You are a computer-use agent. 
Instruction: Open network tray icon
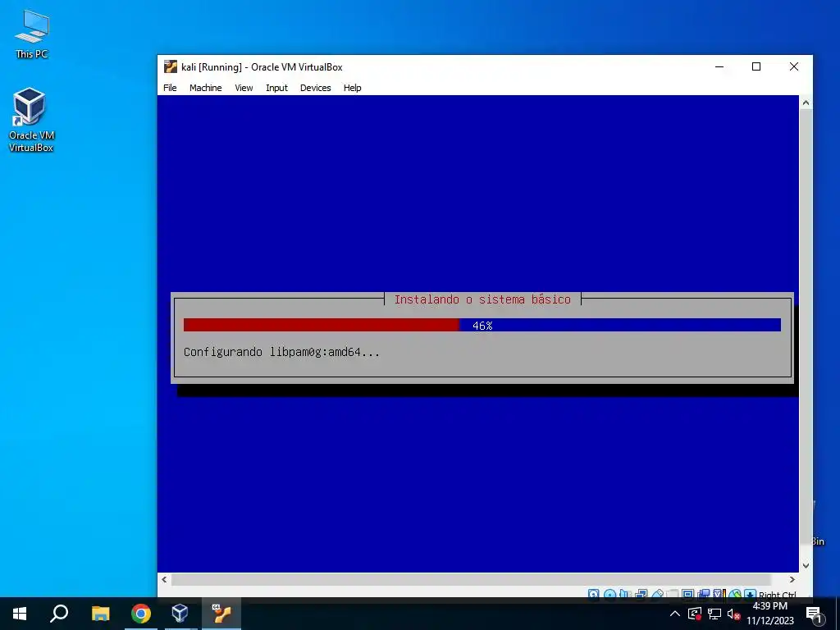coord(714,614)
